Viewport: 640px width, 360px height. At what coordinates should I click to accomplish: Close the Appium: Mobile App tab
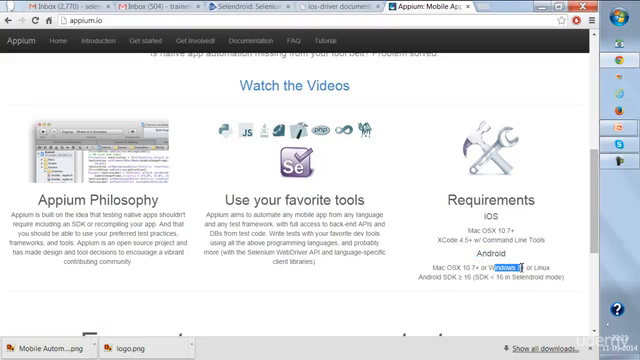468,7
